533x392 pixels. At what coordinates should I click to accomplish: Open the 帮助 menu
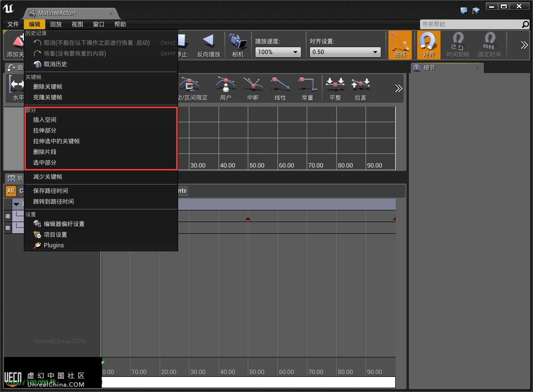pos(120,24)
